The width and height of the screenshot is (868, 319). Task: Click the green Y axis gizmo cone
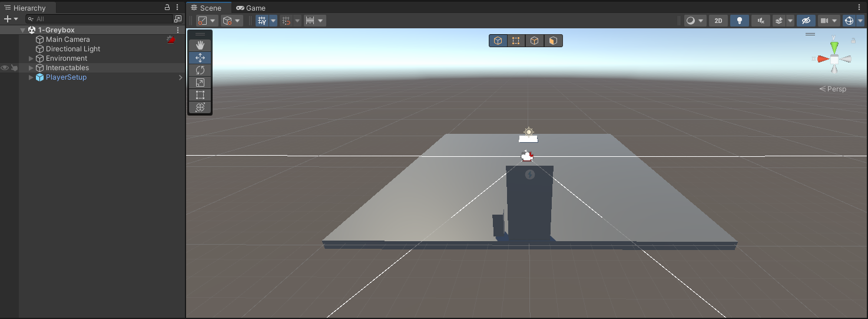834,47
